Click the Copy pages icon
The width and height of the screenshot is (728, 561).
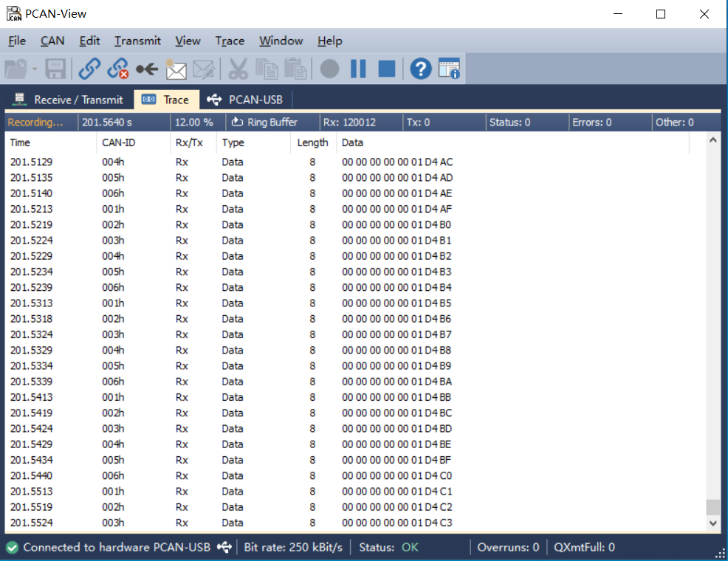click(x=267, y=69)
